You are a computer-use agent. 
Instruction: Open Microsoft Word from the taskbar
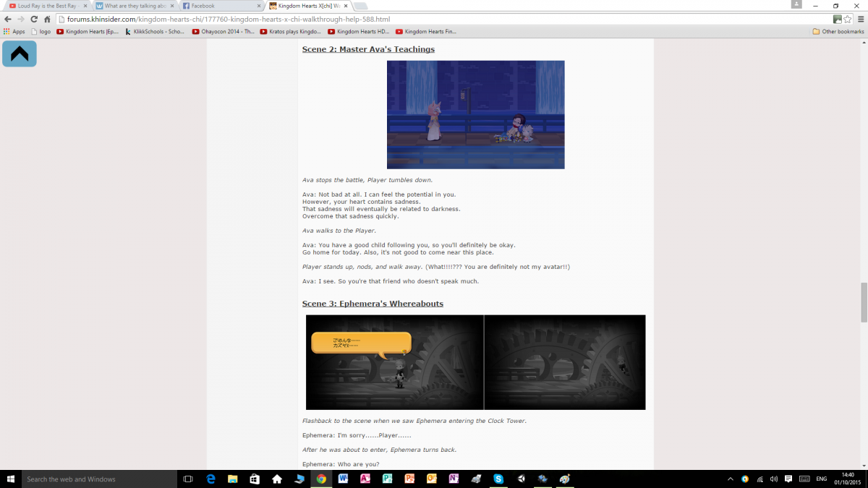[x=343, y=479]
